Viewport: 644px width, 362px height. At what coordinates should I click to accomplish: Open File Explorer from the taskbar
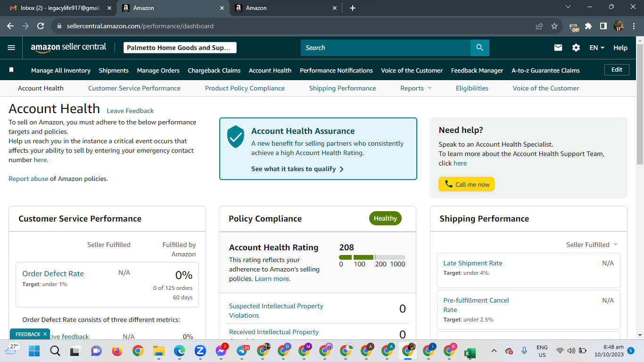[158, 351]
